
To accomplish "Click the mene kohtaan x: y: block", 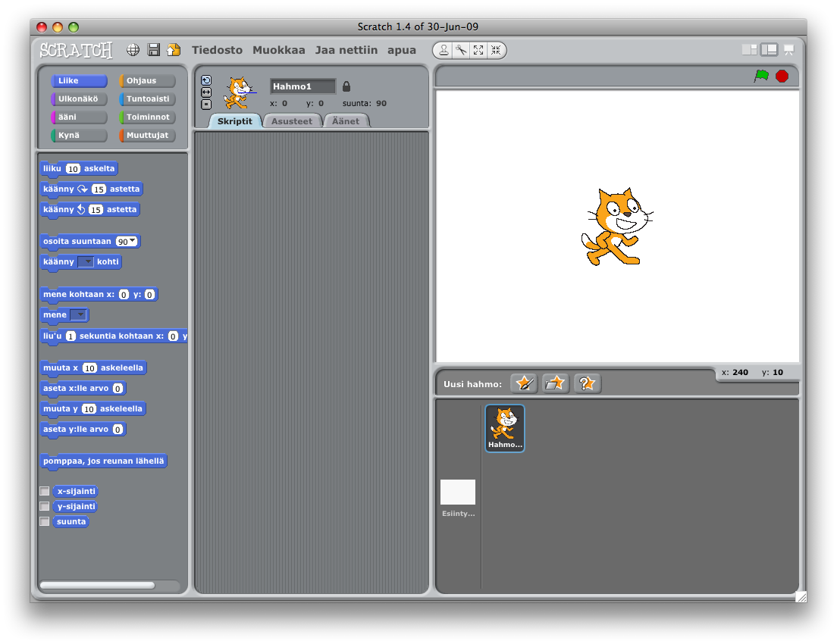I will coord(99,294).
